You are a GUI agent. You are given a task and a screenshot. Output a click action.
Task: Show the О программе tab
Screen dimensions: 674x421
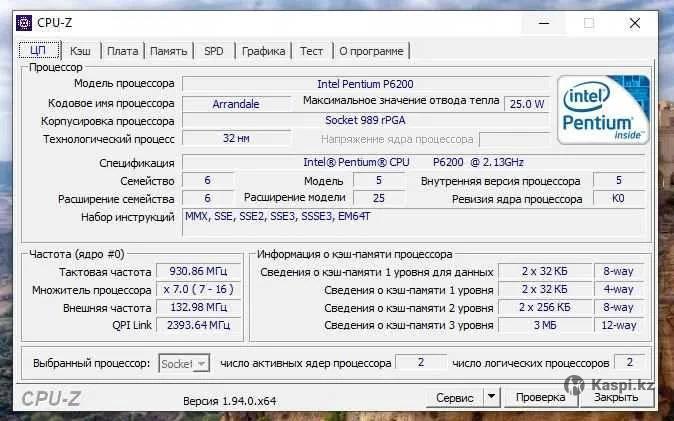[x=371, y=51]
